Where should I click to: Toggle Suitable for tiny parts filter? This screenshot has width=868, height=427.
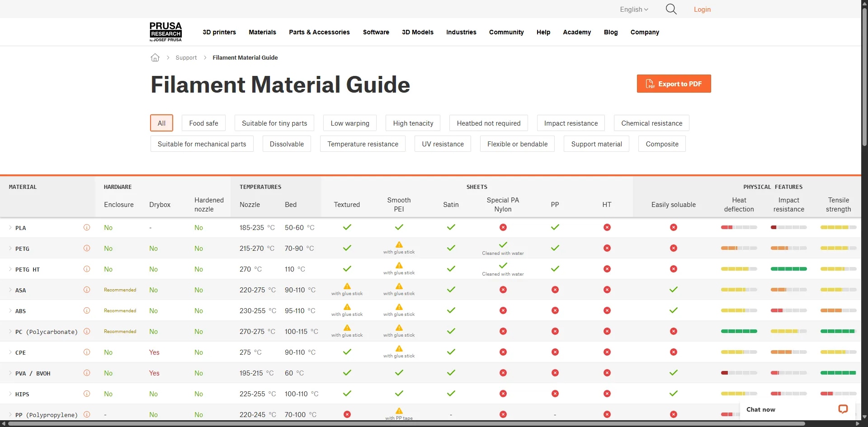(x=274, y=123)
